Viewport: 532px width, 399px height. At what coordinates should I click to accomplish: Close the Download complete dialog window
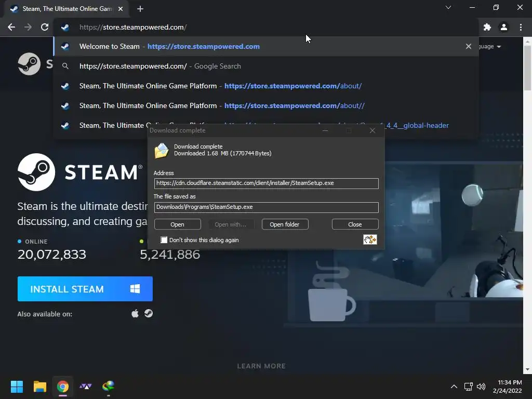tap(372, 130)
